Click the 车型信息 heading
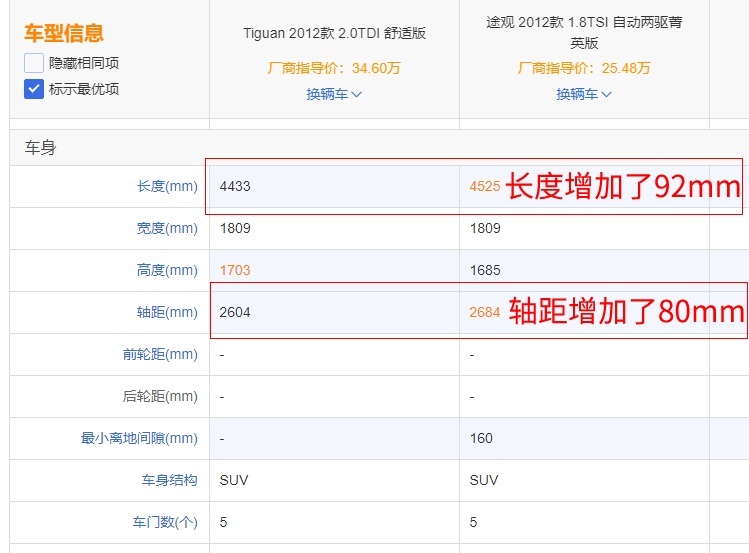The width and height of the screenshot is (749, 553). point(64,33)
